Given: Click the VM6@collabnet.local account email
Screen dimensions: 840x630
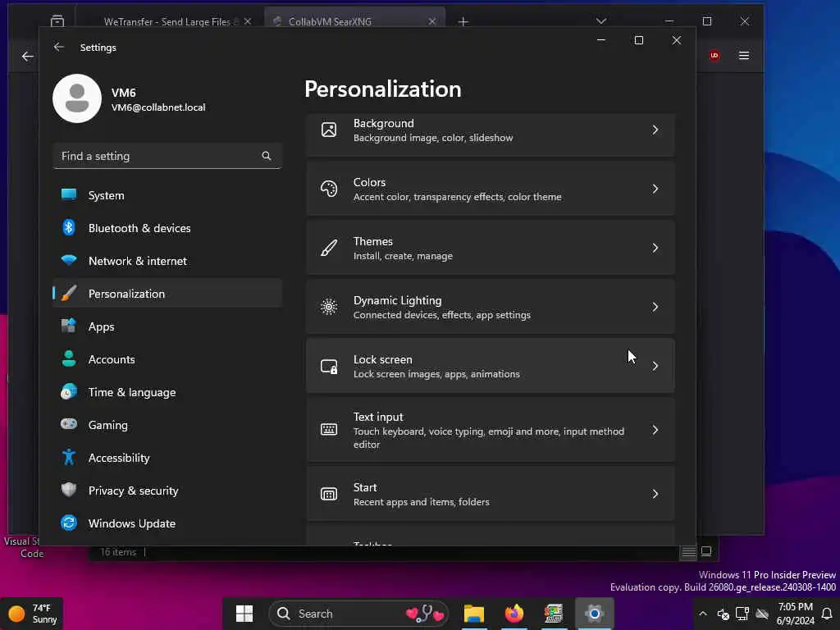Looking at the screenshot, I should point(158,107).
